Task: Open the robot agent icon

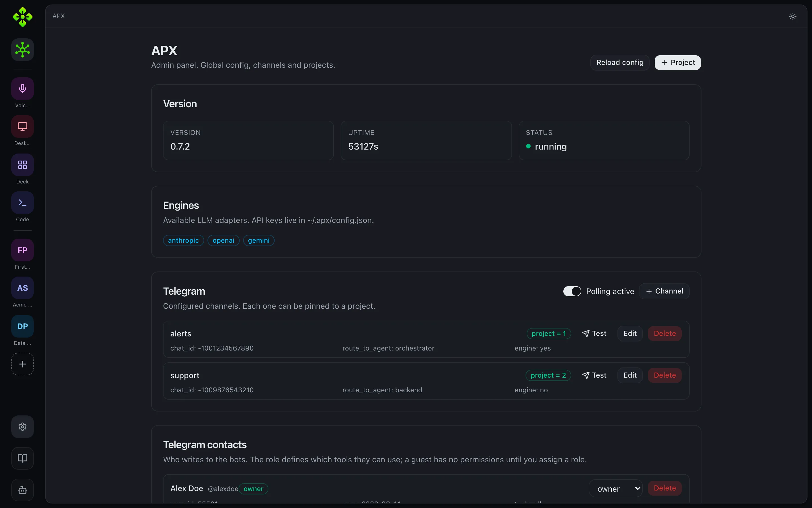Action: pyautogui.click(x=23, y=490)
